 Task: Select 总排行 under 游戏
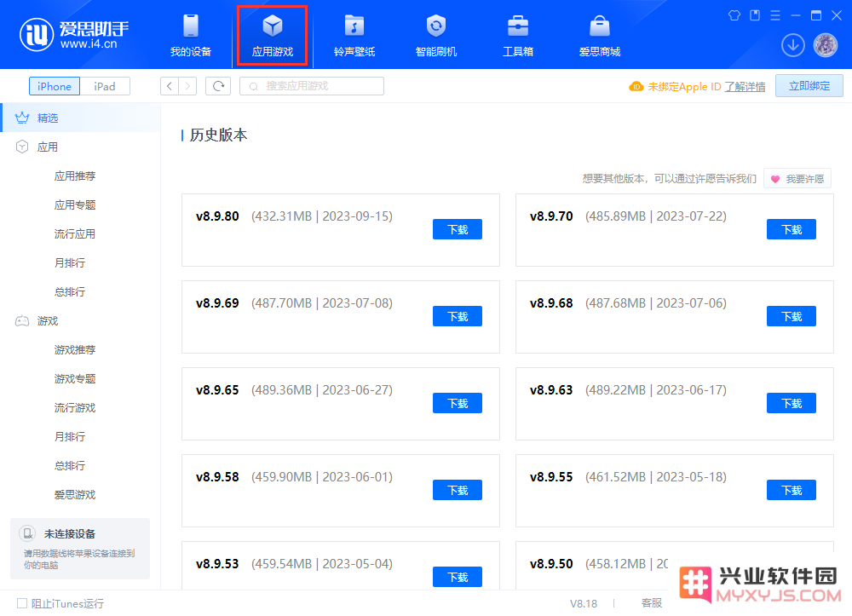(x=70, y=465)
